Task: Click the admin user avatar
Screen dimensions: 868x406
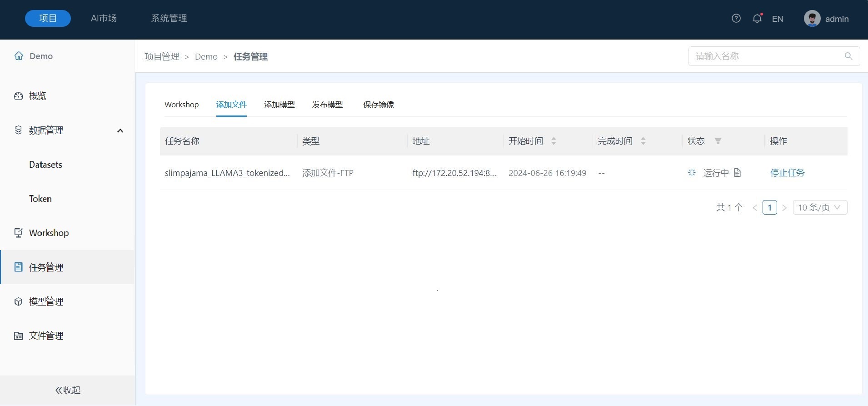Action: coord(812,19)
